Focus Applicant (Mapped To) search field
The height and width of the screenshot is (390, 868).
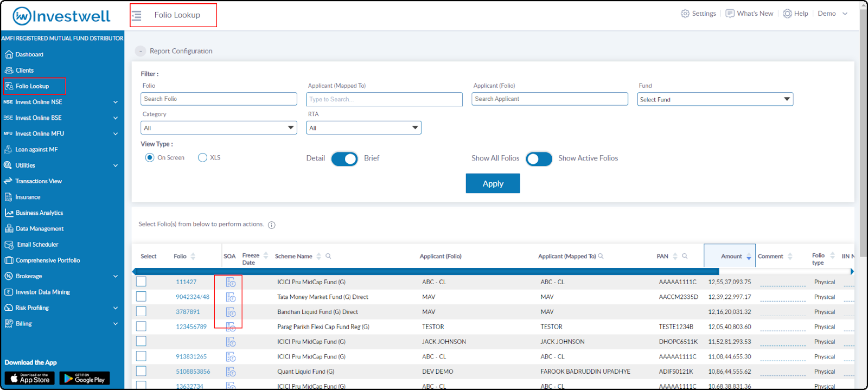(x=384, y=99)
